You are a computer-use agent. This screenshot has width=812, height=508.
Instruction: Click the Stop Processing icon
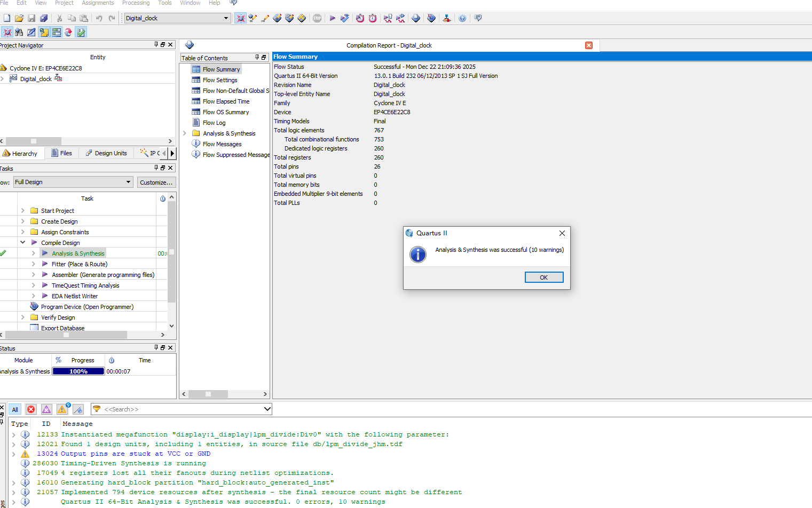click(317, 18)
